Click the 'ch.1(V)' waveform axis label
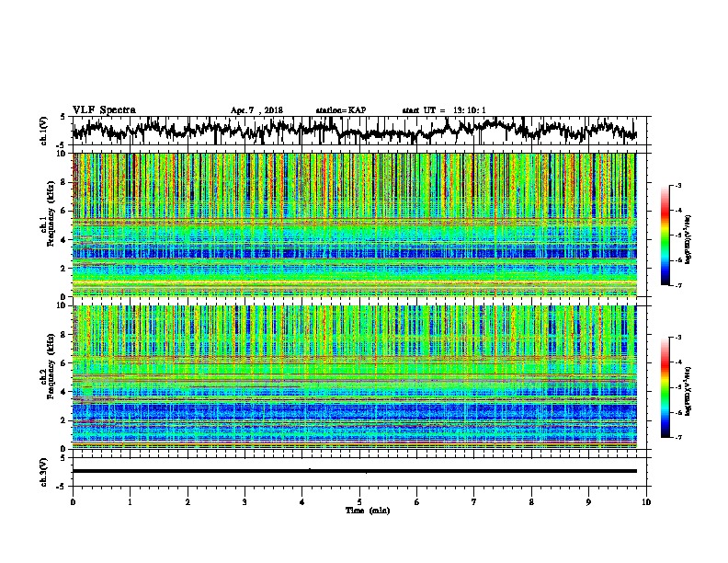Screen dimensions: 728x563 (x=44, y=131)
